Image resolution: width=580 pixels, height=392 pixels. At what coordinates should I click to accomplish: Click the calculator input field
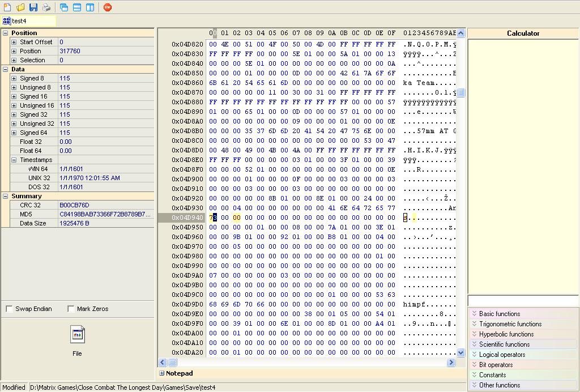(x=523, y=301)
